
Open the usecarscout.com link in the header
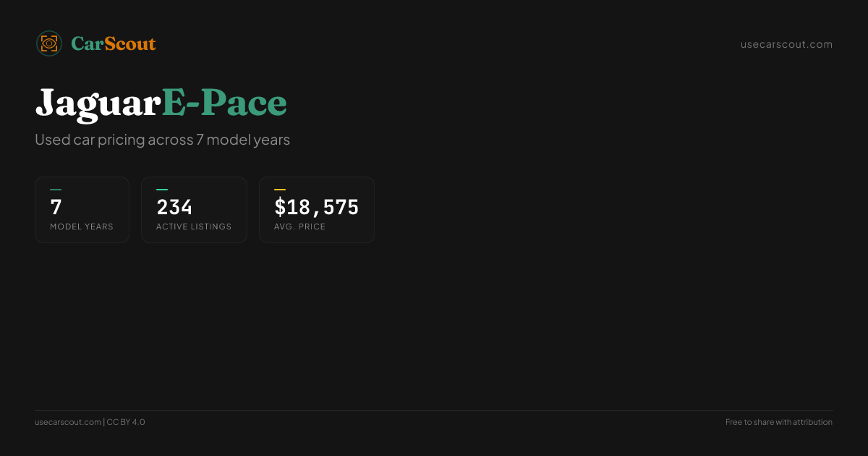click(x=786, y=44)
